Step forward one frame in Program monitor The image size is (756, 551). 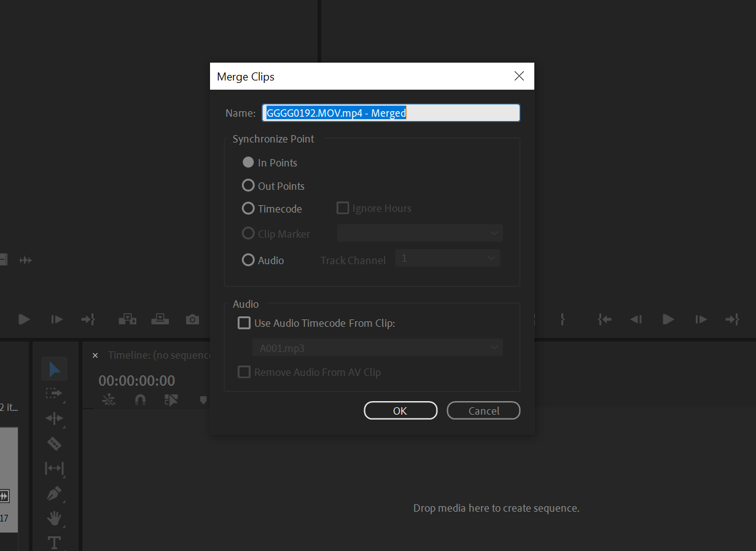tap(701, 319)
